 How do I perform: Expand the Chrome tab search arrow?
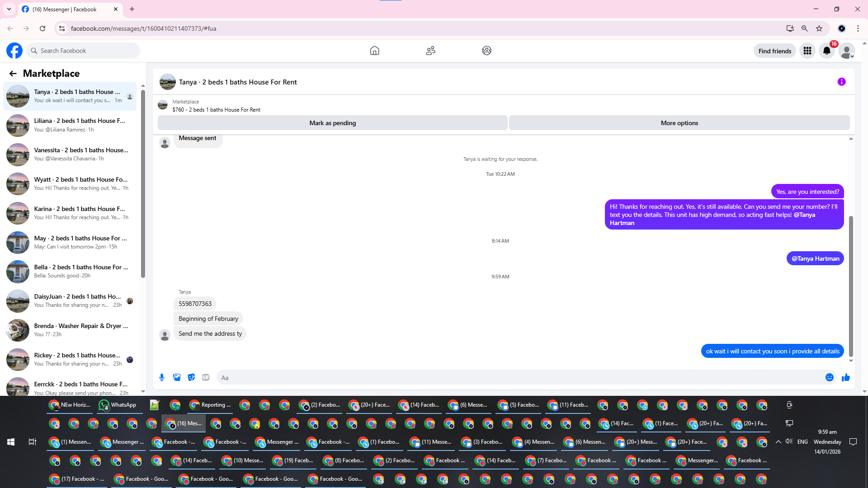pyautogui.click(x=9, y=9)
